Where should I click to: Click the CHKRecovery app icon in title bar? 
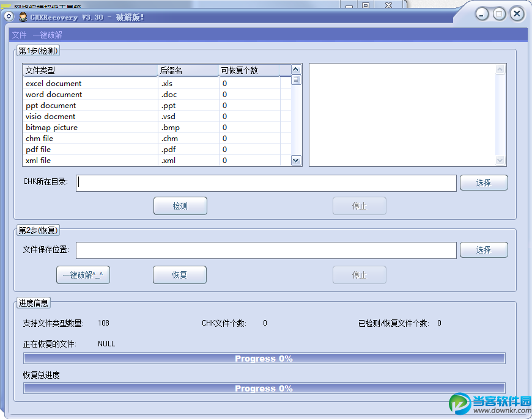pyautogui.click(x=23, y=17)
